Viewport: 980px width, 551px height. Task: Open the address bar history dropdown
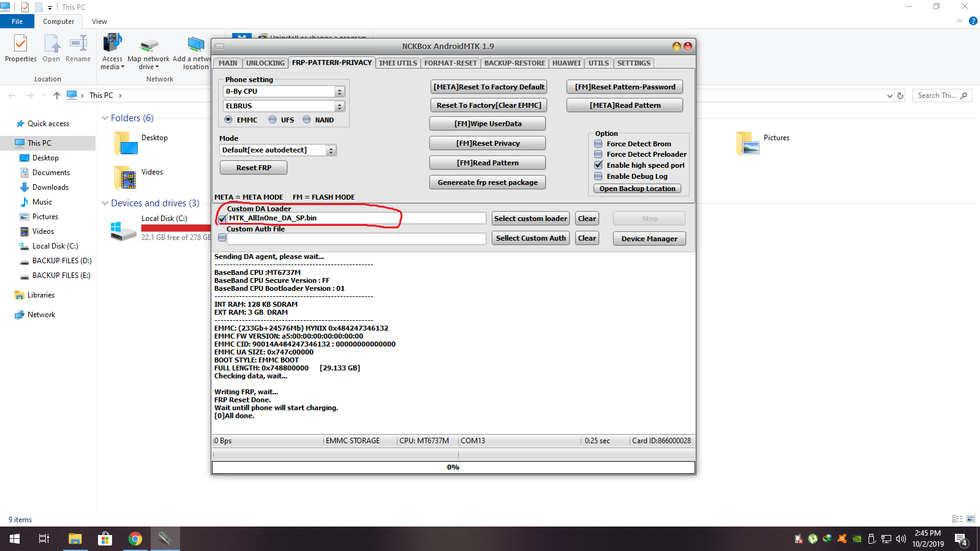click(890, 96)
